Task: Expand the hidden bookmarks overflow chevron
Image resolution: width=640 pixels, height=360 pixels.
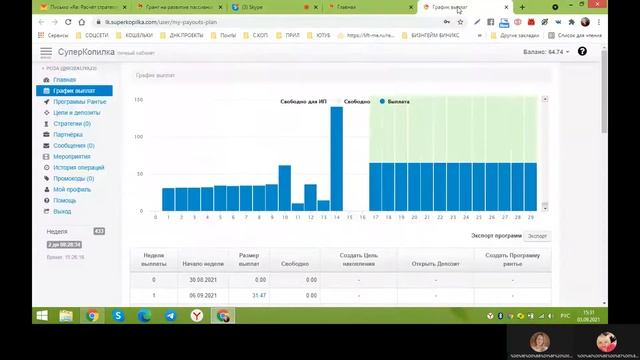Action: tap(480, 36)
